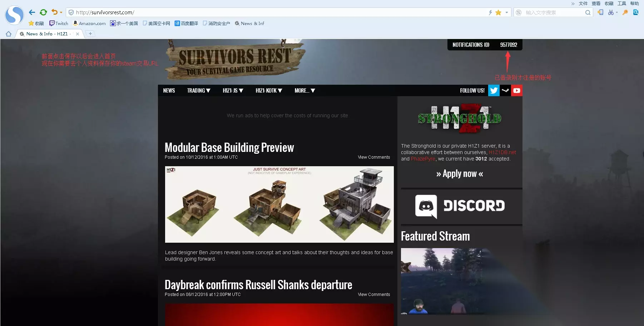Click the bookmark star icon in address bar
This screenshot has width=644, height=326.
tap(498, 13)
